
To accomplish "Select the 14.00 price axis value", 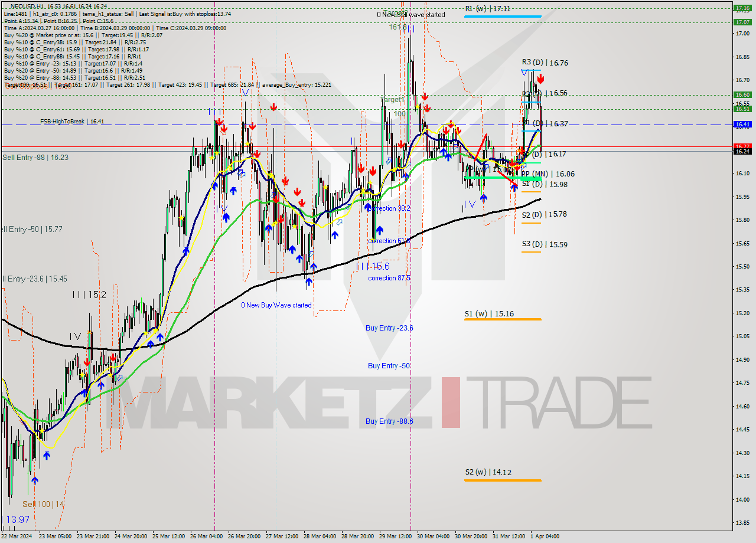I will (x=742, y=499).
